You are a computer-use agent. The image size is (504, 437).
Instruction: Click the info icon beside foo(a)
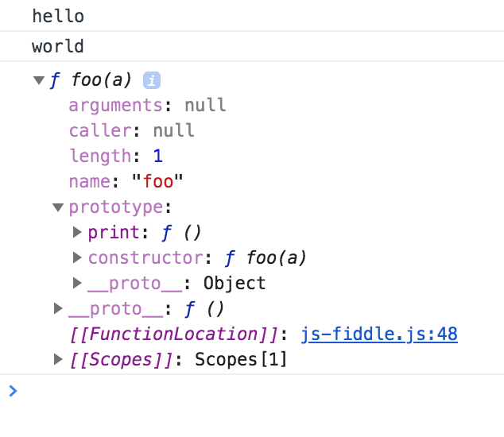152,80
